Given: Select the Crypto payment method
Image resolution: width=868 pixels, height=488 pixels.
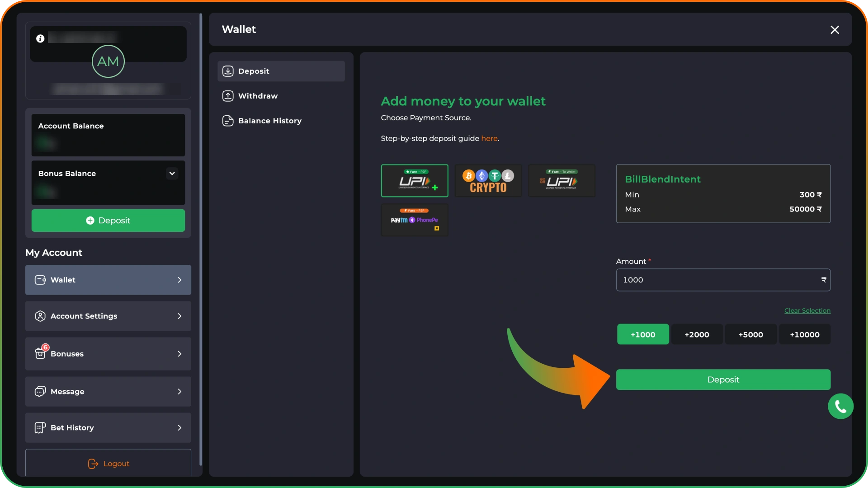Looking at the screenshot, I should pyautogui.click(x=488, y=181).
